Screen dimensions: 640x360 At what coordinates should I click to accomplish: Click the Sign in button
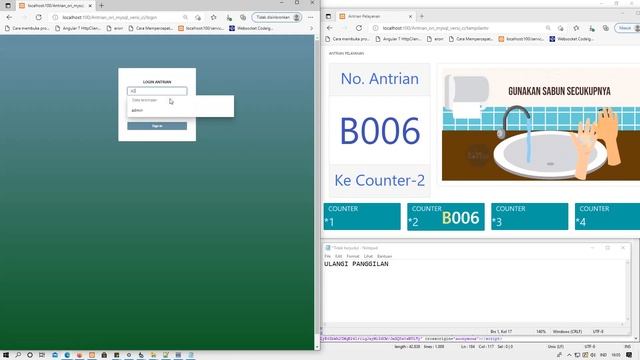(157, 126)
